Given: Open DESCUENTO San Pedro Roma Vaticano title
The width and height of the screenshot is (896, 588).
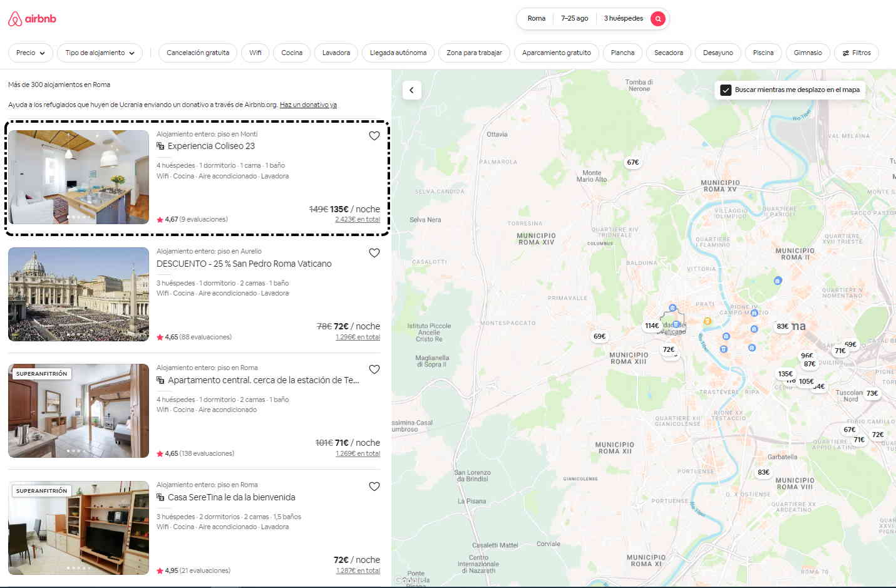Looking at the screenshot, I should pos(244,264).
